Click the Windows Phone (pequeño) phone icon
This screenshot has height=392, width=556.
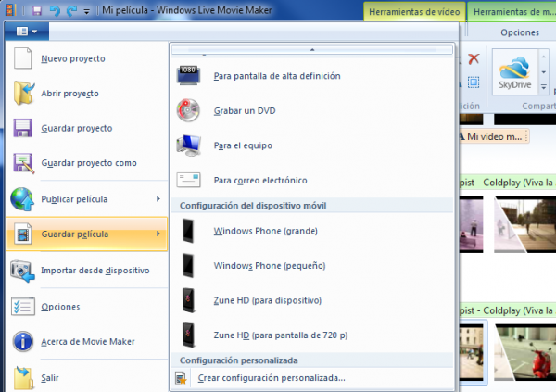click(188, 265)
